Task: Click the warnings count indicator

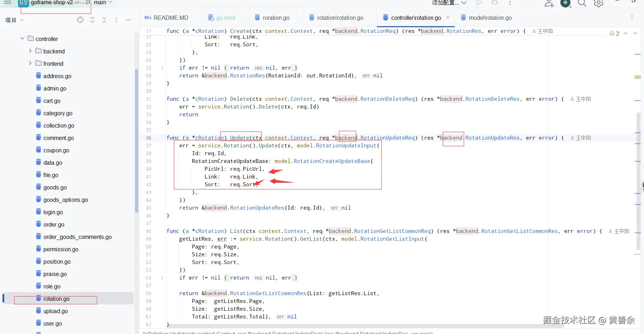Action: click(x=614, y=33)
